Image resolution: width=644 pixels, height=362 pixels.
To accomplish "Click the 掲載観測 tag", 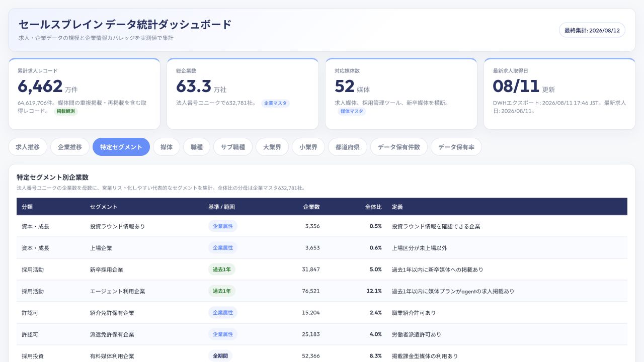I will point(66,111).
